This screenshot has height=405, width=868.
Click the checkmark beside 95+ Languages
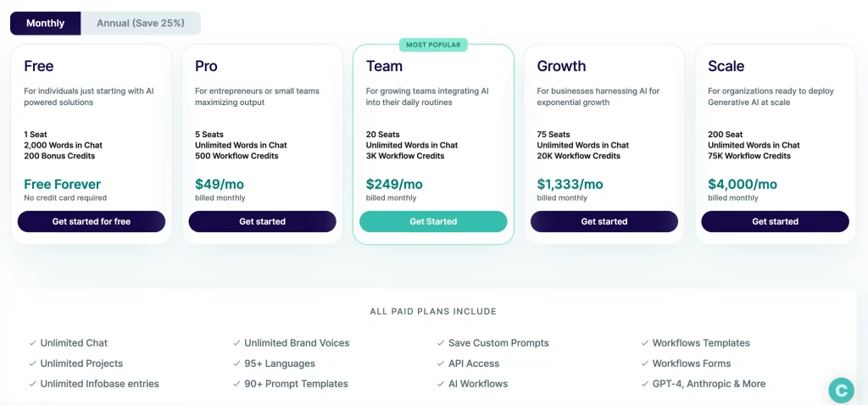click(x=237, y=363)
